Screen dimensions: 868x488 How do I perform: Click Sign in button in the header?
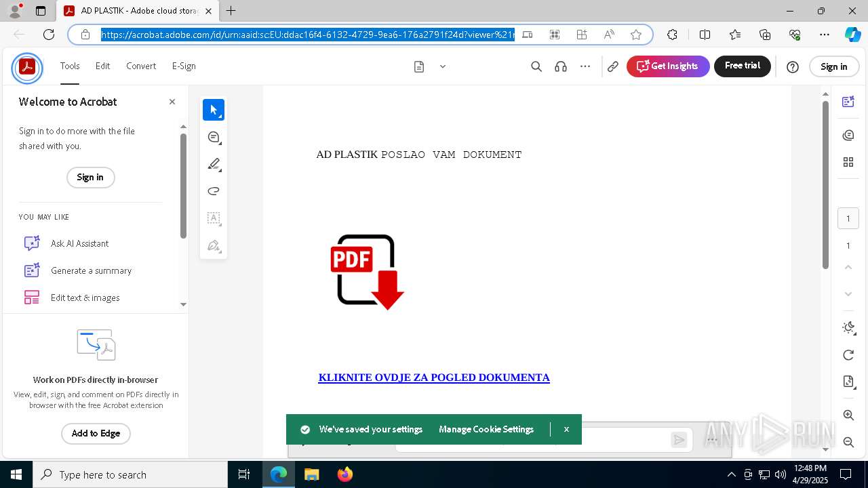point(834,66)
